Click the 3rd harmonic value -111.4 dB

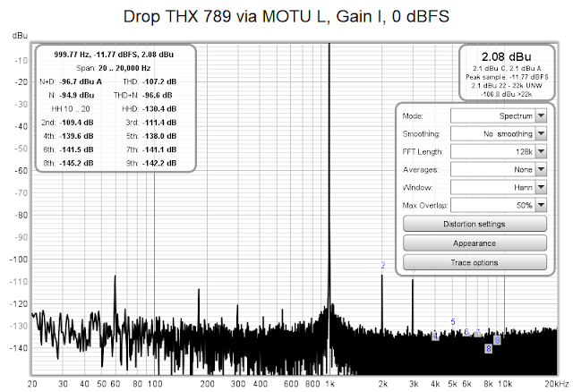[x=159, y=123]
